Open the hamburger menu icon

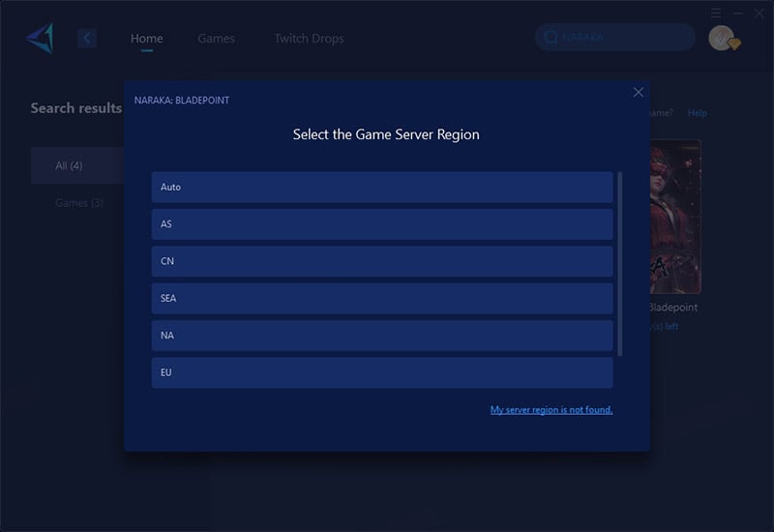click(x=716, y=13)
